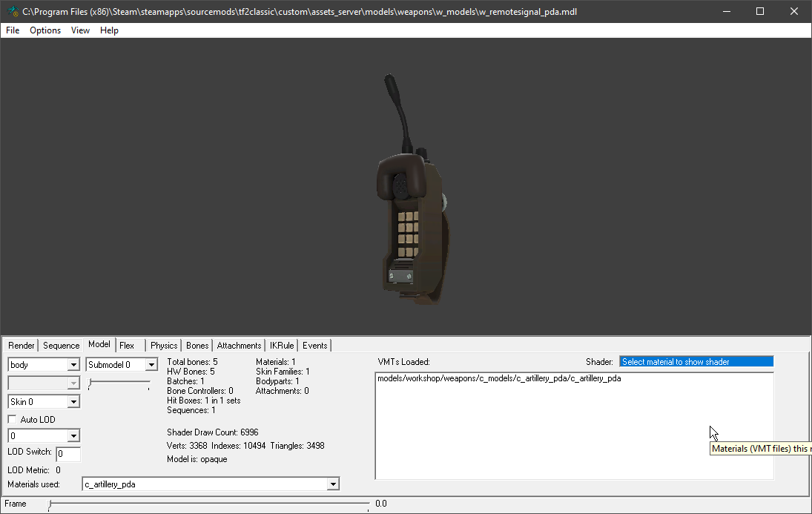Click the Frame slider handle
Viewport: 812px width, 514px height.
50,504
